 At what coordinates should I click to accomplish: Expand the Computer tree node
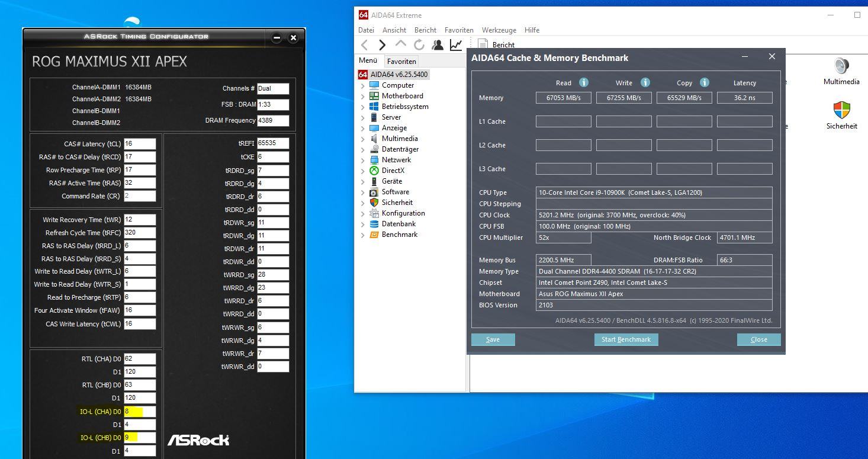[x=363, y=85]
